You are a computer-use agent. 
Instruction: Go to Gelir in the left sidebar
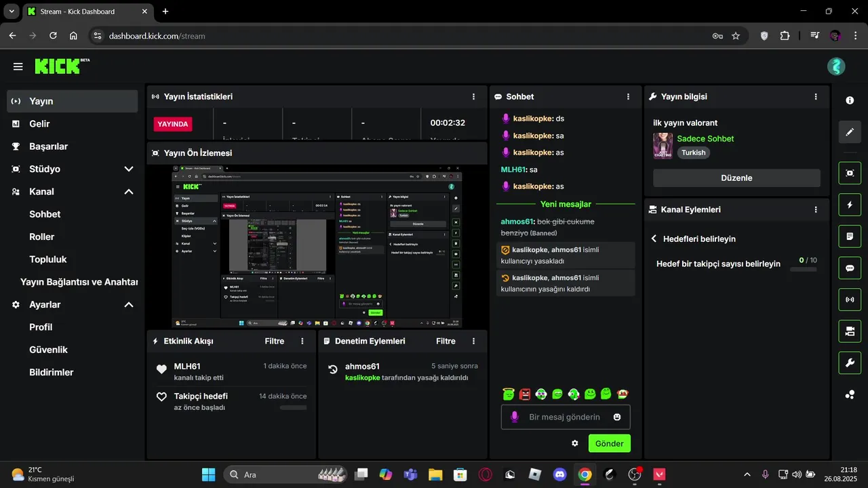click(x=73, y=124)
